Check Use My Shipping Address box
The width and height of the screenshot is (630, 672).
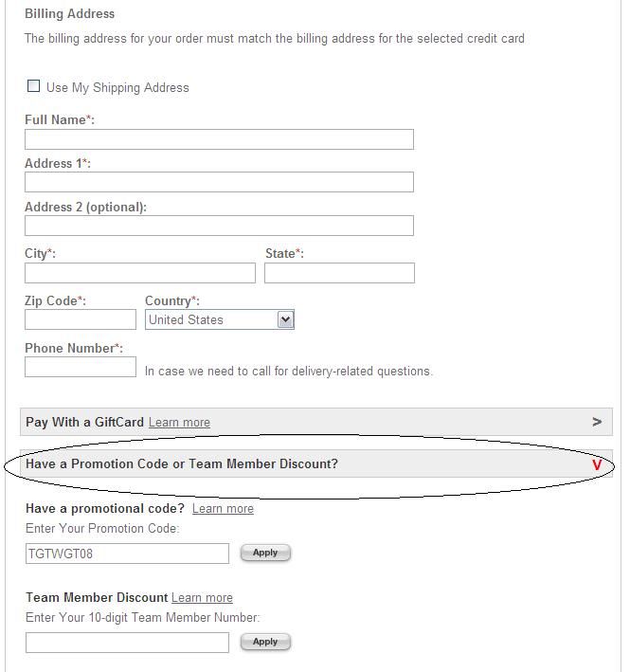click(33, 86)
